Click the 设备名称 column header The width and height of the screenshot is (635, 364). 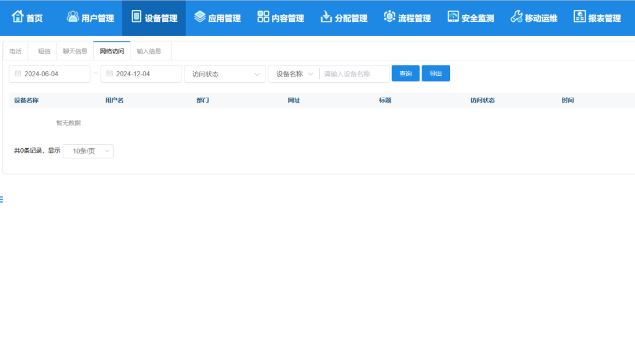click(x=26, y=100)
